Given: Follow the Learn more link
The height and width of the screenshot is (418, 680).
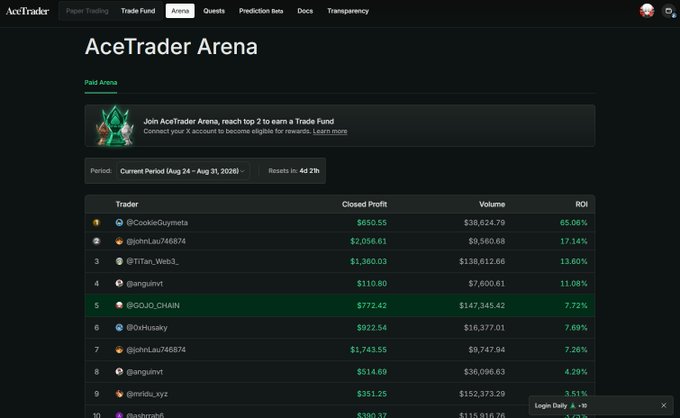Looking at the screenshot, I should [330, 131].
